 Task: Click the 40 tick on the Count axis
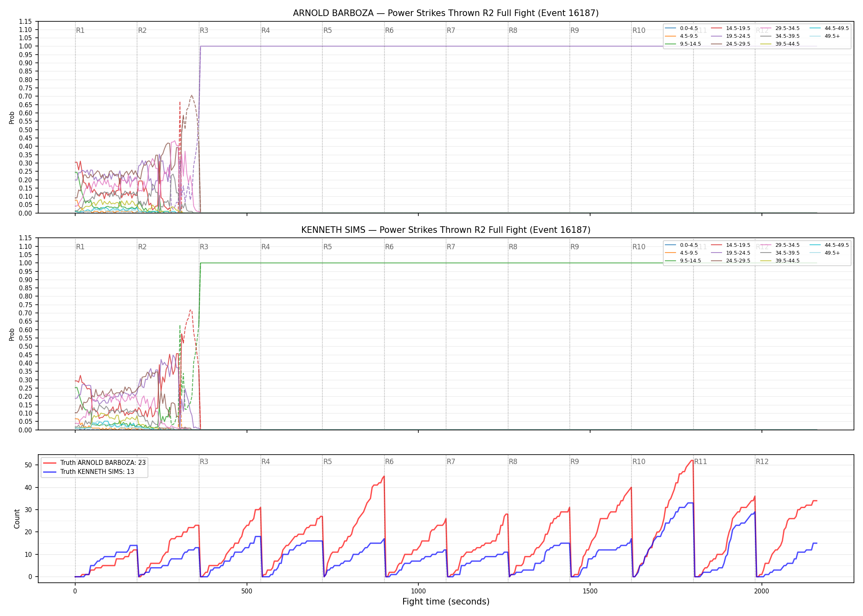[28, 487]
